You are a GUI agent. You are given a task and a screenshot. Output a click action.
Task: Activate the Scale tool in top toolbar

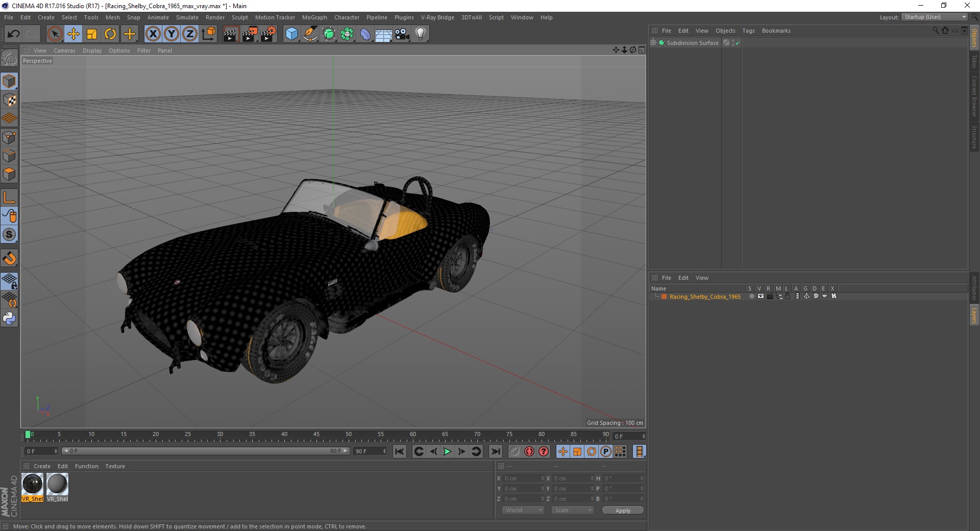coord(92,34)
